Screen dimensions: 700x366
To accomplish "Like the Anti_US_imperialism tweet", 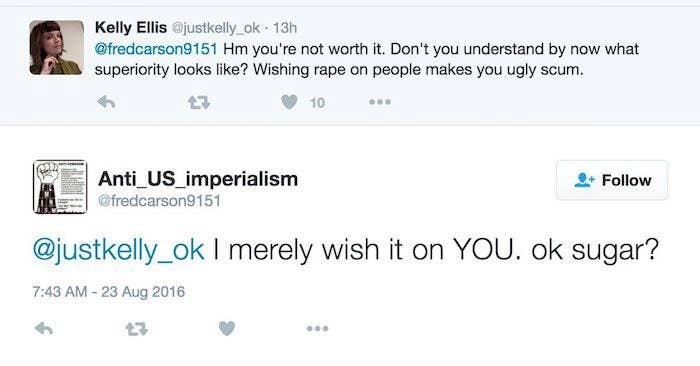I will 227,329.
